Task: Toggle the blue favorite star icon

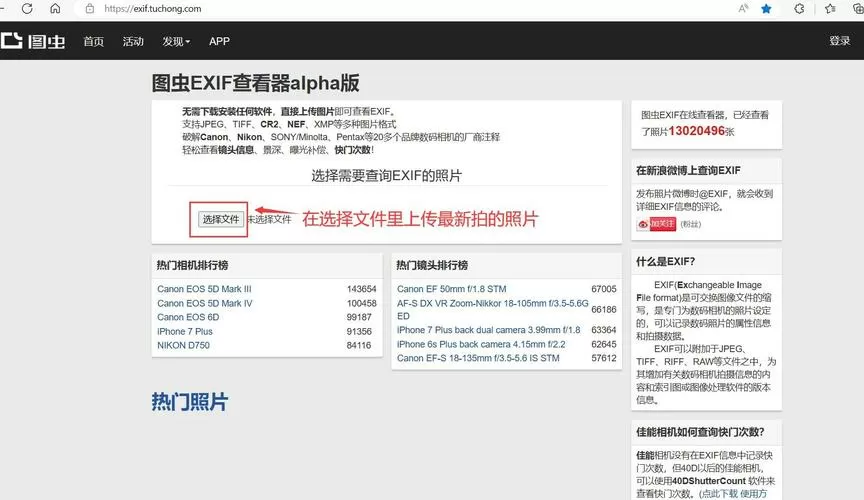Action: [x=766, y=9]
